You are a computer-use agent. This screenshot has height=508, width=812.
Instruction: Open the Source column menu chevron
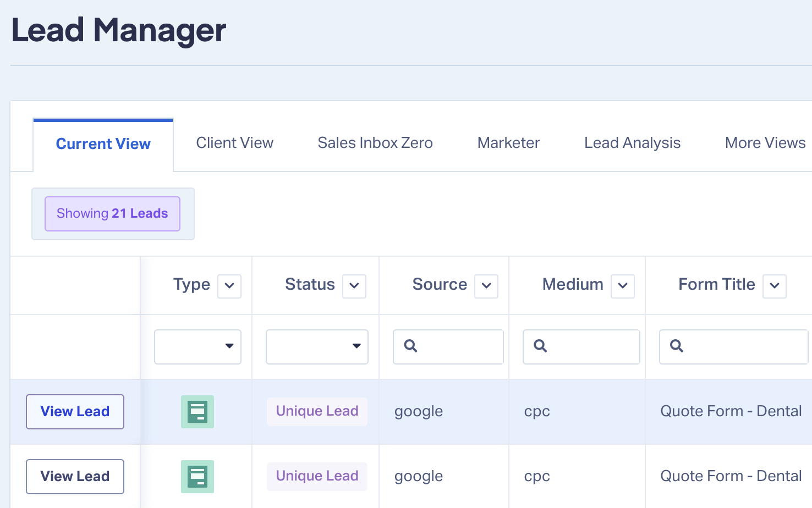click(x=486, y=286)
